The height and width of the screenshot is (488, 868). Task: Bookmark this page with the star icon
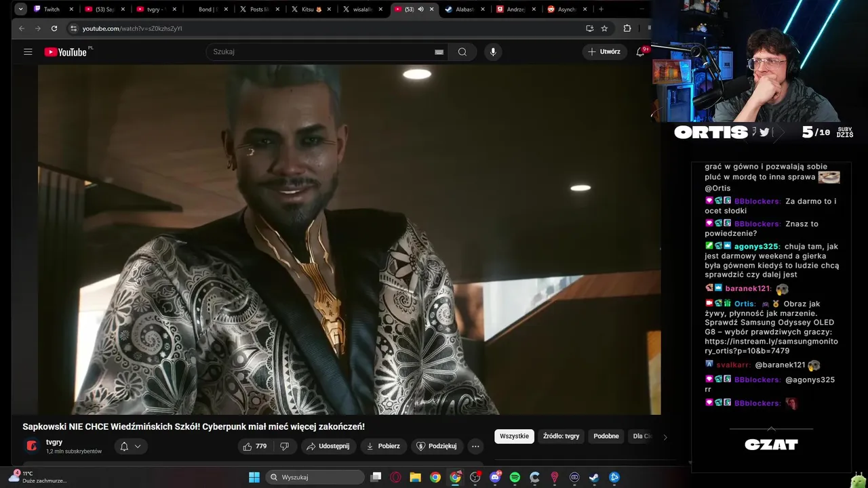604,28
